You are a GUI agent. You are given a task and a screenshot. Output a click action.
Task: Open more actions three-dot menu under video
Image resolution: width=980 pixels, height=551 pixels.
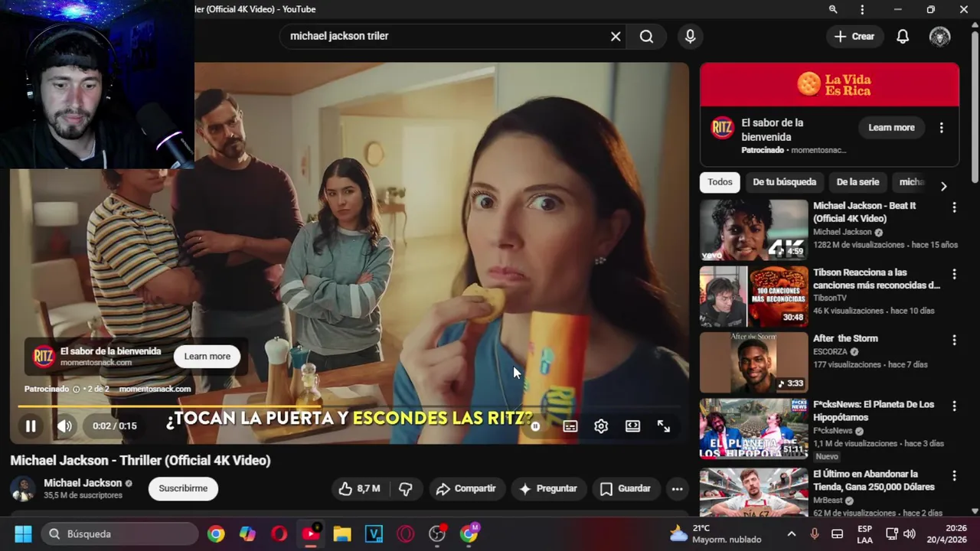[x=677, y=488]
